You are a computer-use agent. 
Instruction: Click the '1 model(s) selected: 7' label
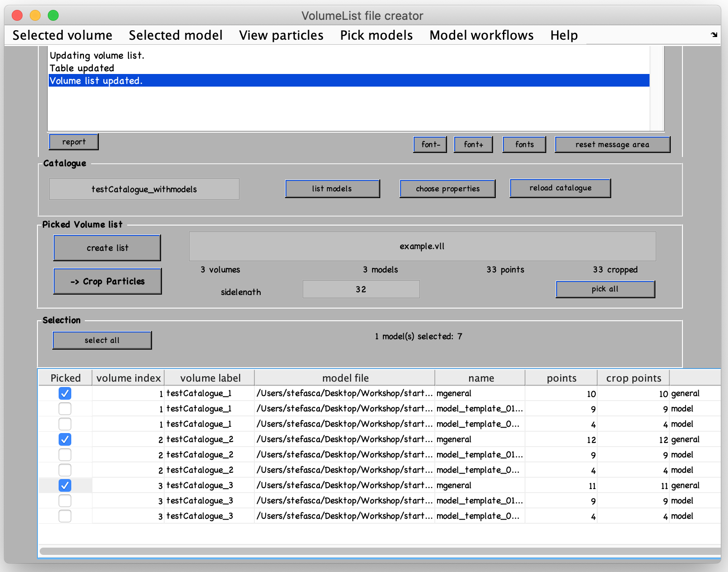(x=419, y=337)
